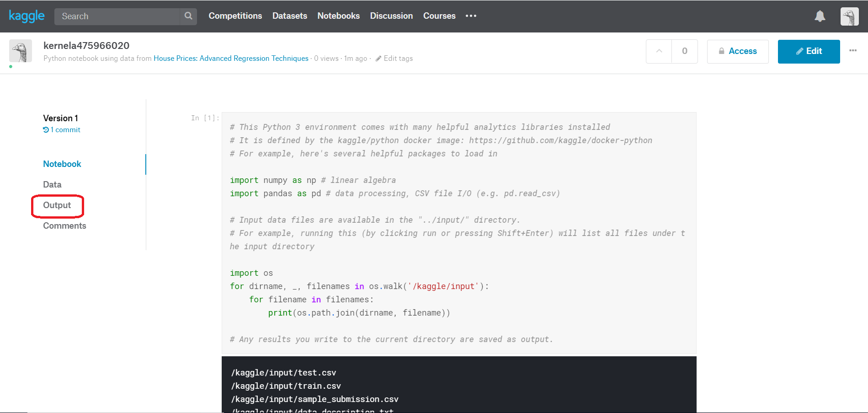
Task: Open the House Prices competition link
Action: (230, 58)
